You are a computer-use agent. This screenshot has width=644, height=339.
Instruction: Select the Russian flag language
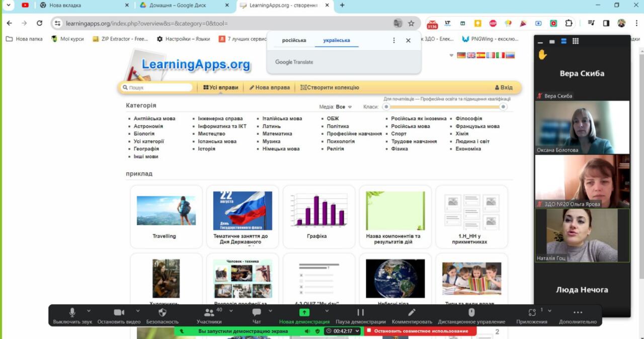(x=510, y=55)
